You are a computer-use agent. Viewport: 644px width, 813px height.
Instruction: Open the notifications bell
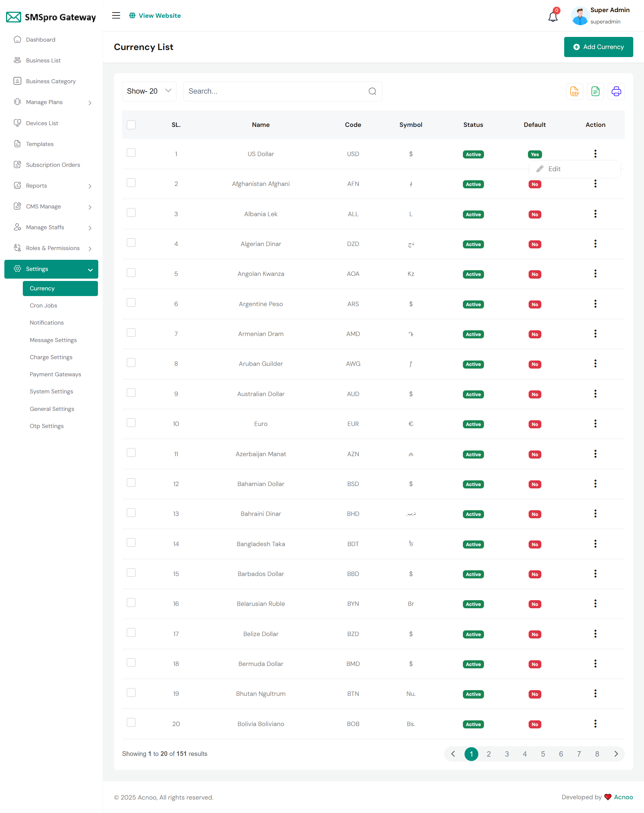tap(552, 16)
